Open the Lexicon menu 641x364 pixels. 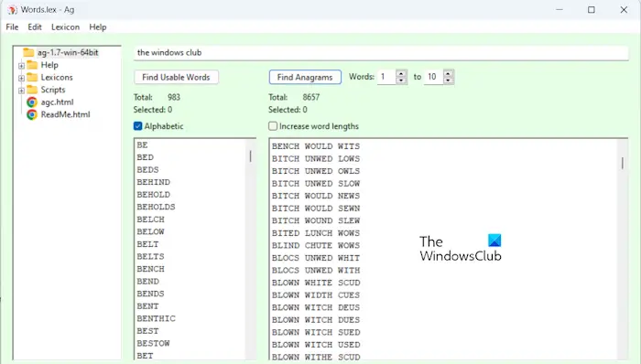[x=65, y=27]
